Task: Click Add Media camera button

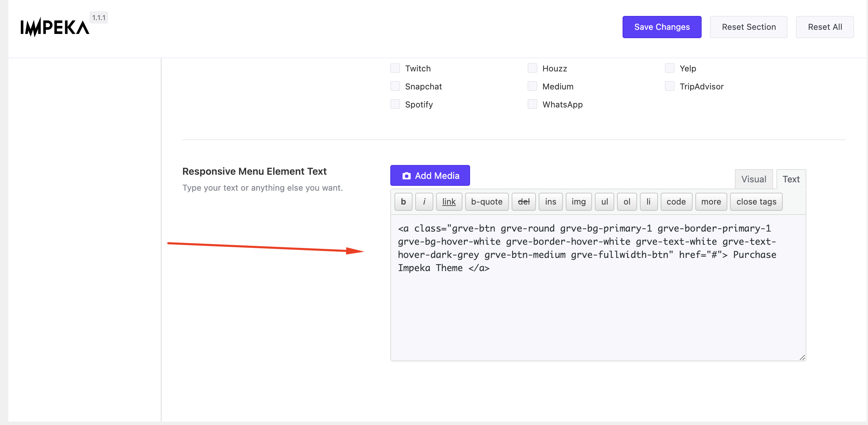Action: coord(430,176)
